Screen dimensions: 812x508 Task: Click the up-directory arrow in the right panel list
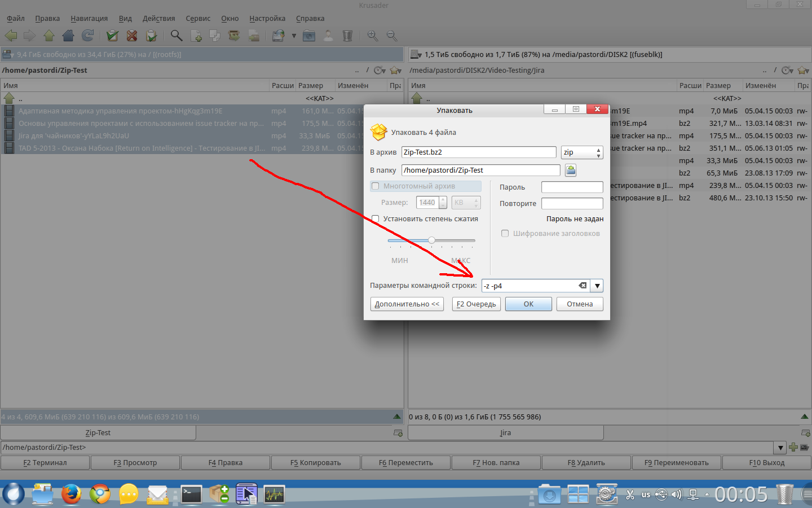pos(417,98)
